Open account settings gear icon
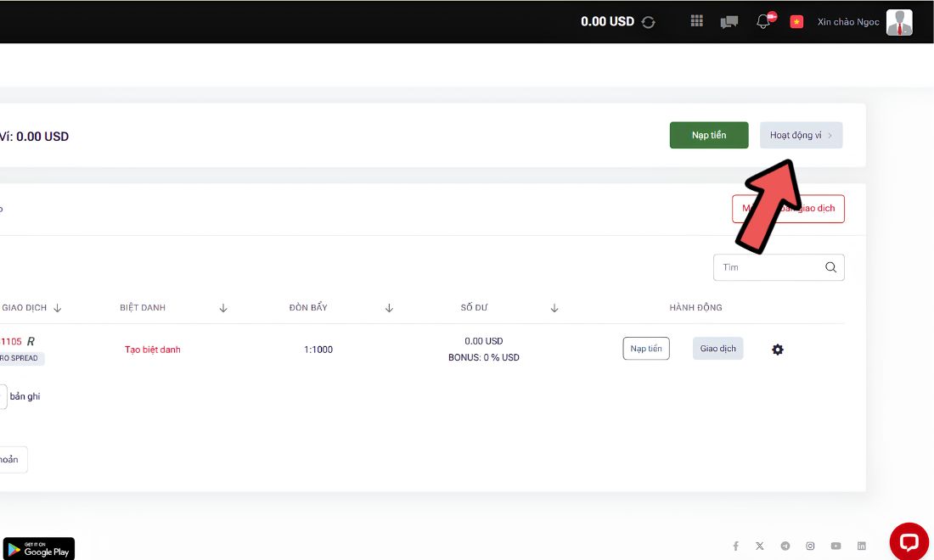The height and width of the screenshot is (560, 934). click(x=777, y=350)
